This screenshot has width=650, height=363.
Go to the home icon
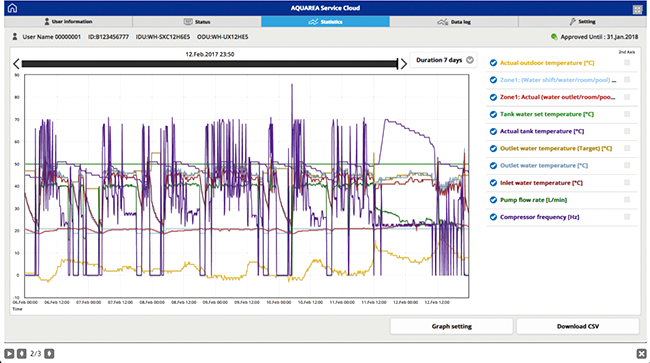point(12,8)
